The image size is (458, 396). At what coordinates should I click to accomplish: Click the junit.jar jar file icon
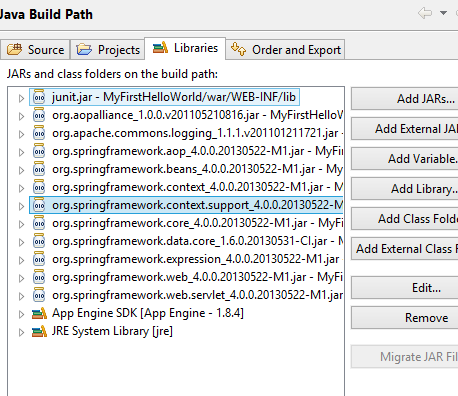(39, 97)
